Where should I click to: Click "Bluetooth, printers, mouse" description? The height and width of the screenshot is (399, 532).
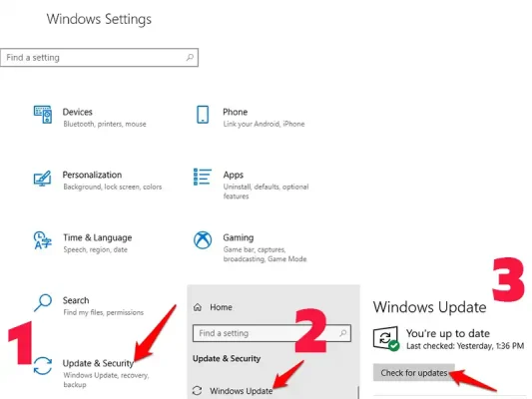click(105, 124)
